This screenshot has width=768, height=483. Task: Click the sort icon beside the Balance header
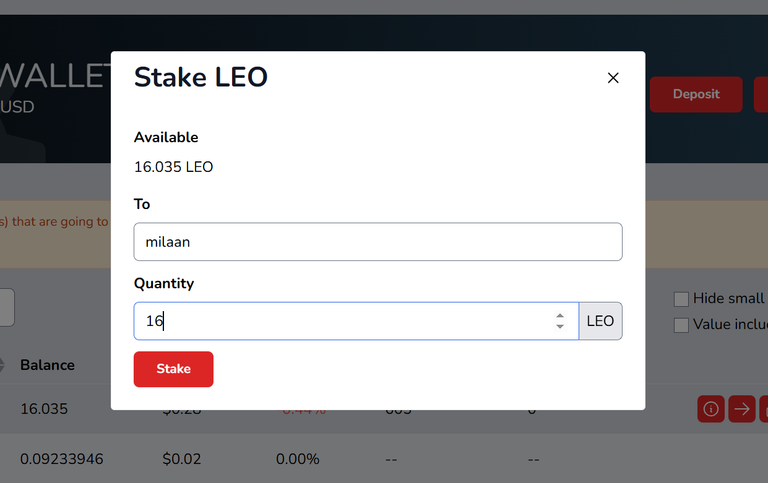[x=2, y=365]
